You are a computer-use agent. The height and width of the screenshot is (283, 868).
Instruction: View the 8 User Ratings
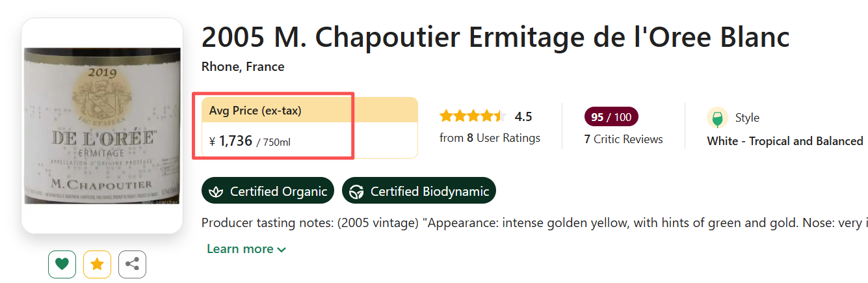click(490, 138)
